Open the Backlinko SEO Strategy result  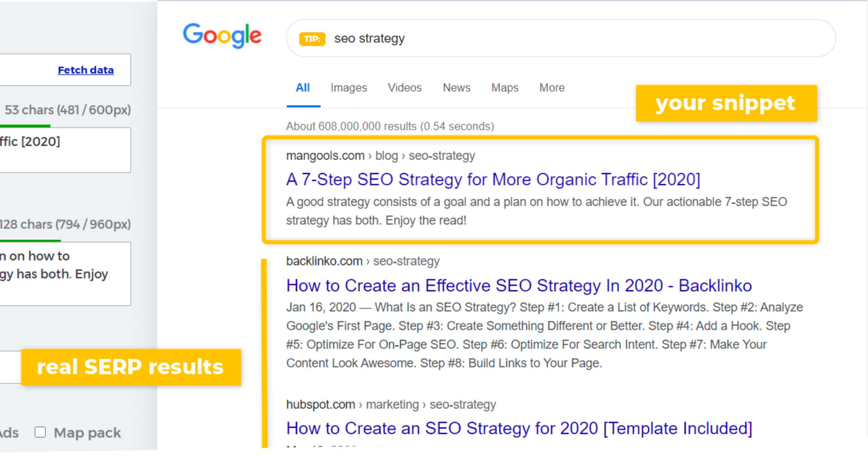coord(519,286)
